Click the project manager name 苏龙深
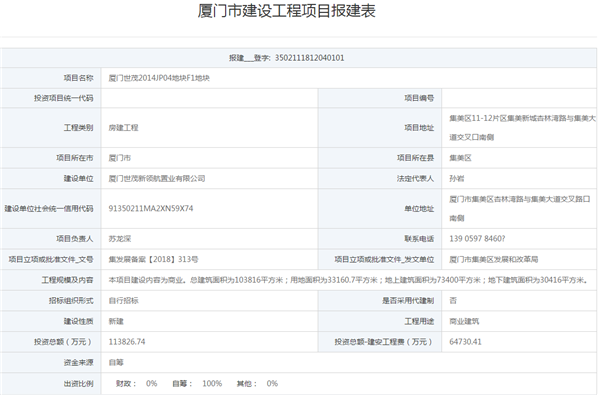The image size is (600, 395). pos(119,239)
